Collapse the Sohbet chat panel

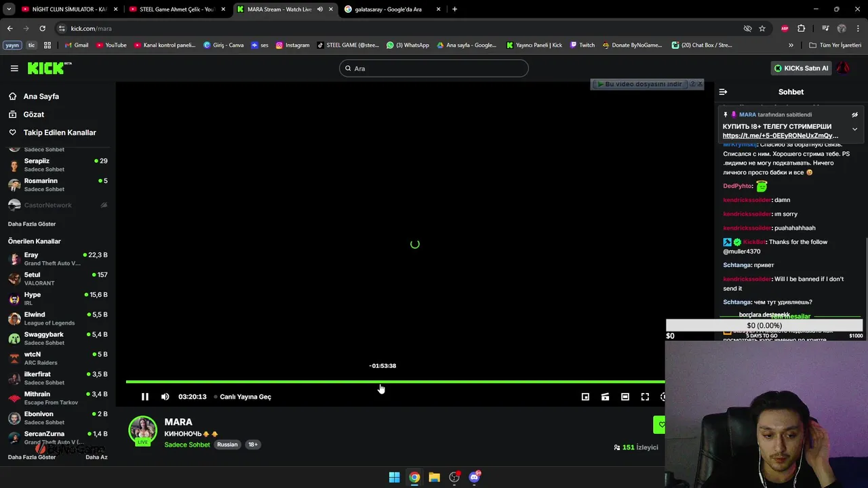point(723,91)
